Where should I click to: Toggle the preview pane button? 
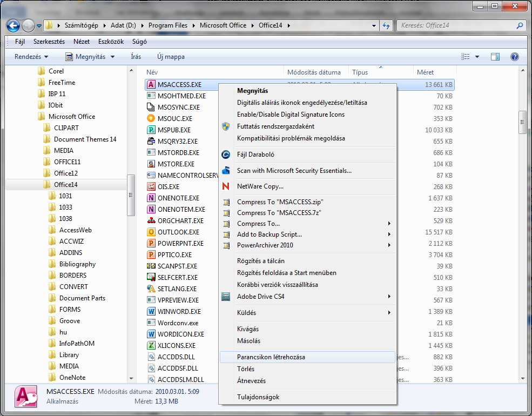(495, 57)
